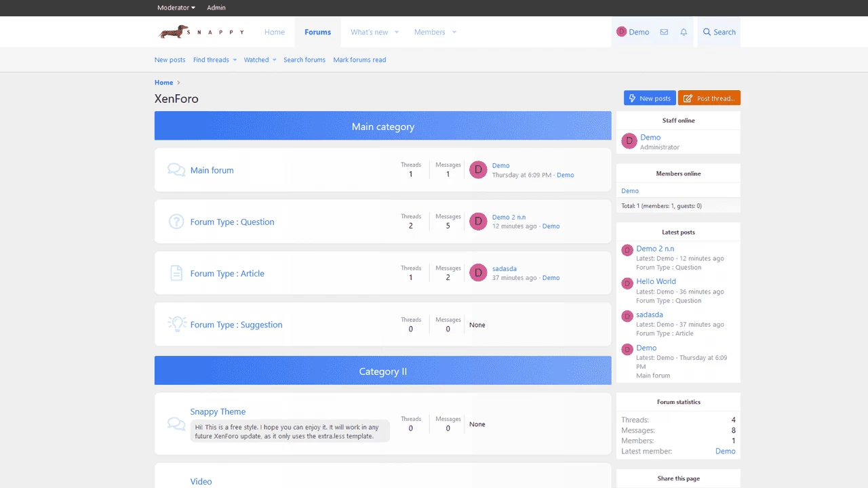The width and height of the screenshot is (868, 488).
Task: Open the sadasda thread in the Article row
Action: (505, 268)
